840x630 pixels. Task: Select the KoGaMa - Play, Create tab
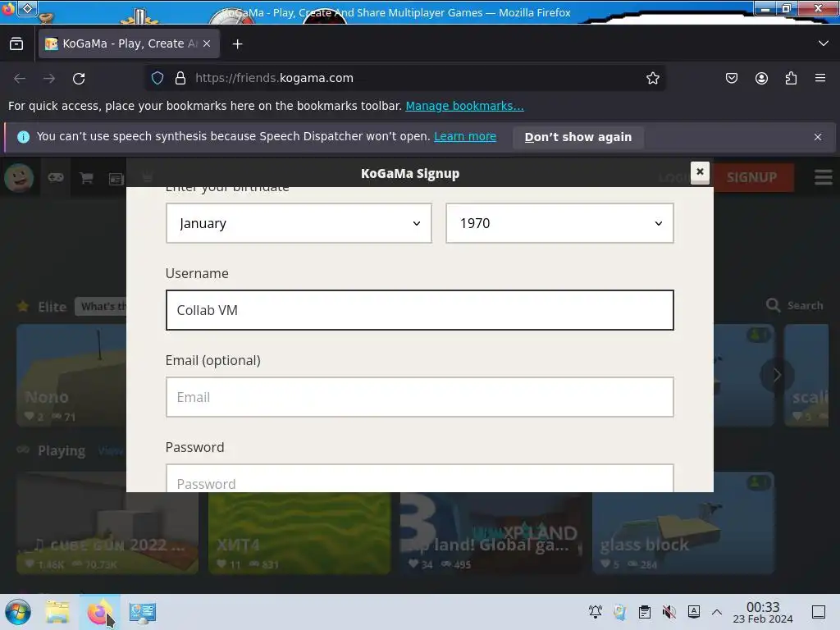click(x=129, y=44)
